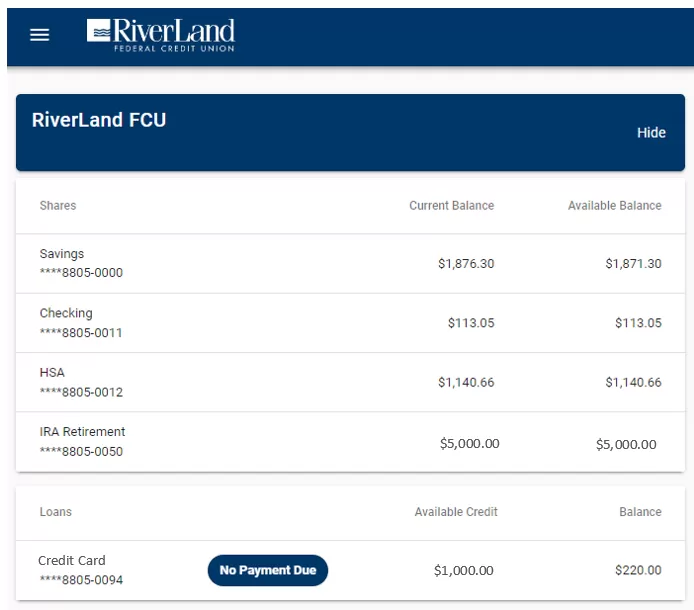Click the Available Balance column header

coord(614,205)
